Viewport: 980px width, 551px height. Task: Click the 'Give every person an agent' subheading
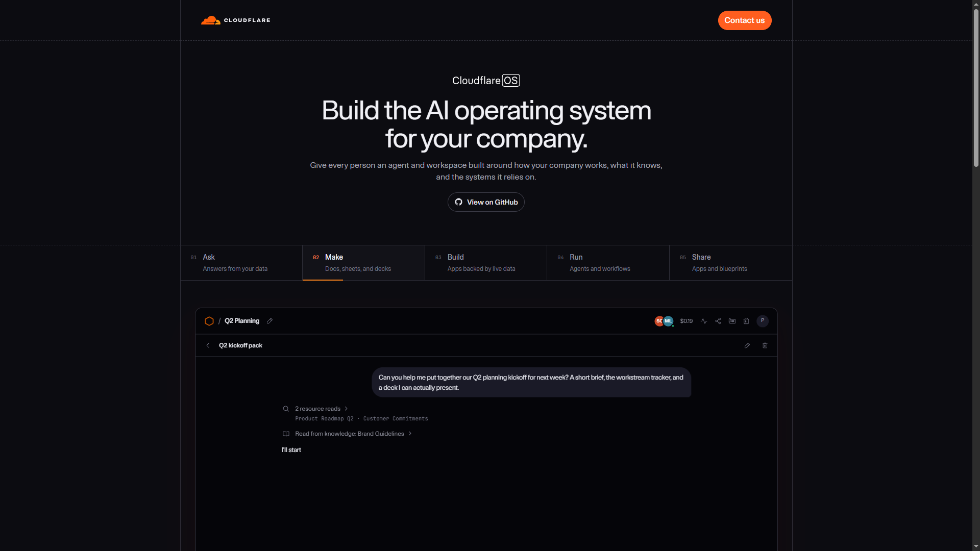[486, 171]
